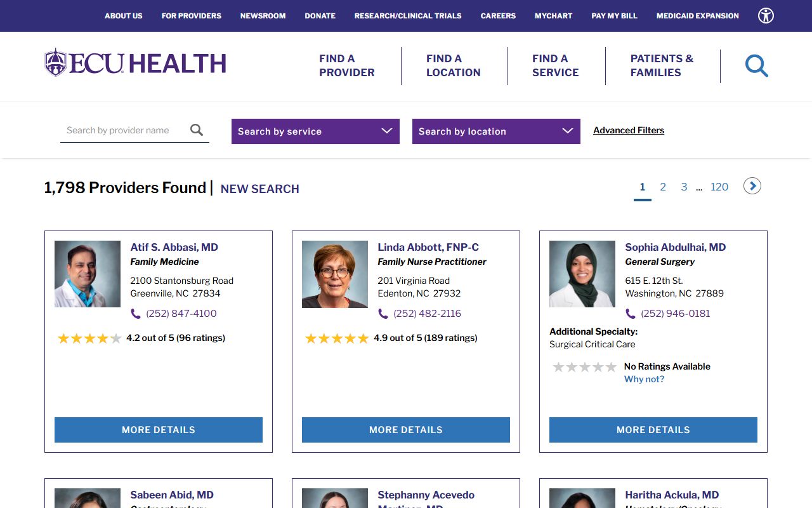The width and height of the screenshot is (812, 508).
Task: Click '201 Virginia Road' address text
Action: tap(414, 281)
